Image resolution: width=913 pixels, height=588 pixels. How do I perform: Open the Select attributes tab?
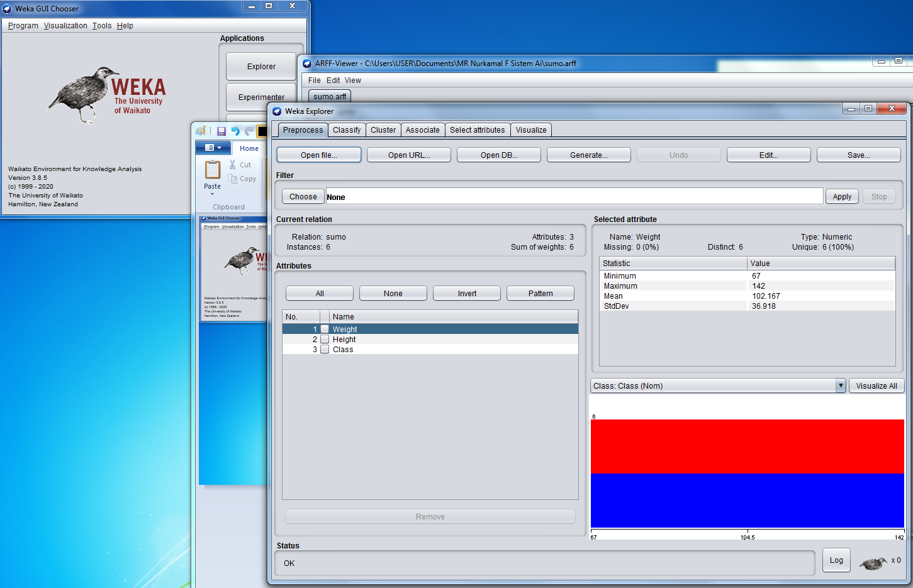[478, 130]
